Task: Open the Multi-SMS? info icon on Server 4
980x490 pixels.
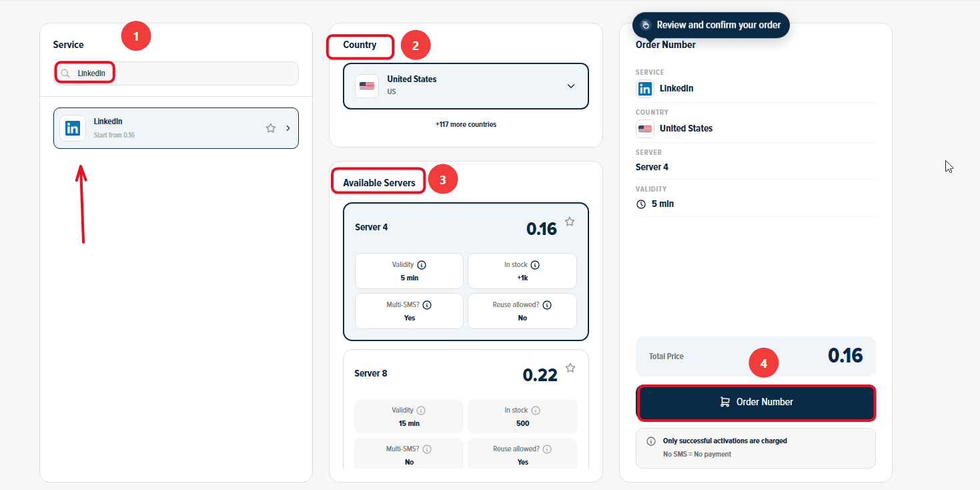Action: [x=427, y=305]
